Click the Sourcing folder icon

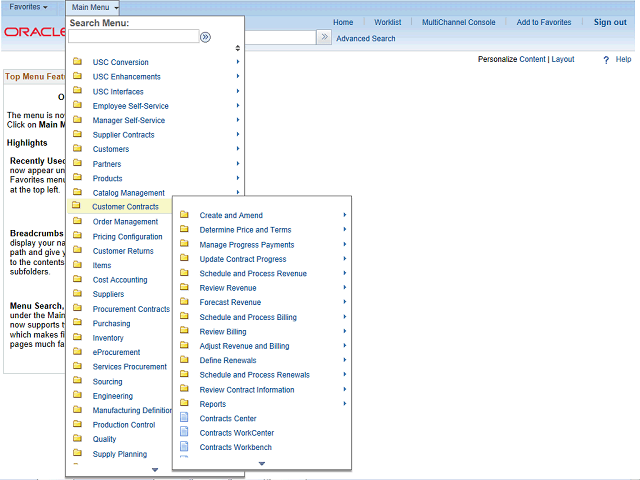point(77,380)
